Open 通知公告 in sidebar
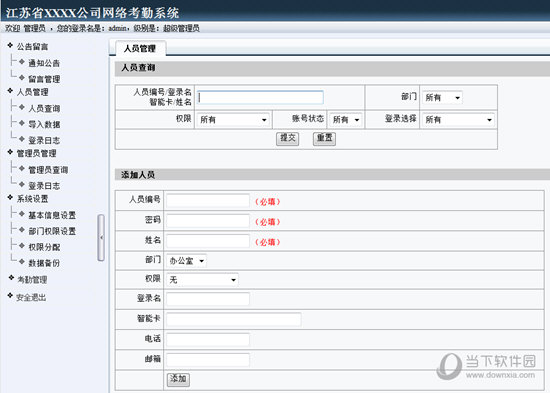 coord(44,63)
